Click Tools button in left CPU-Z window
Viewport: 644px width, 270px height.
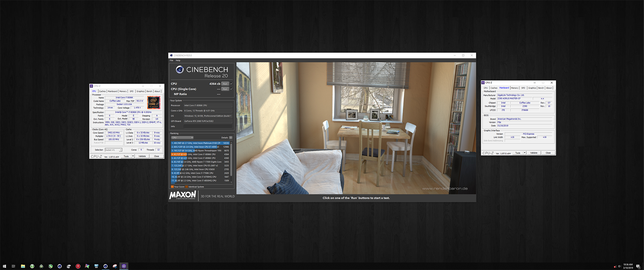pos(126,156)
